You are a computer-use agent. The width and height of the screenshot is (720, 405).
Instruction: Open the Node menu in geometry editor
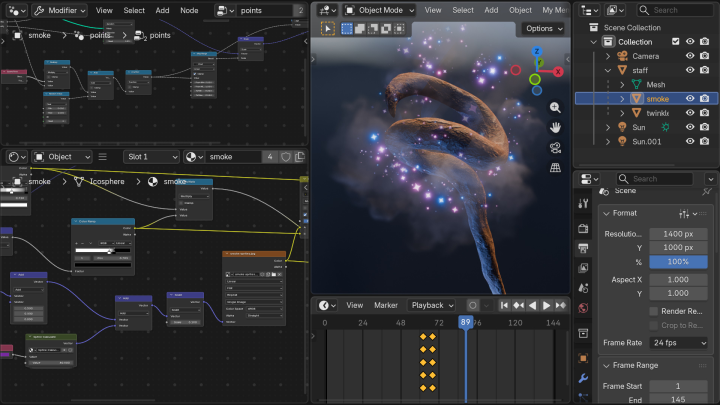[x=189, y=10]
